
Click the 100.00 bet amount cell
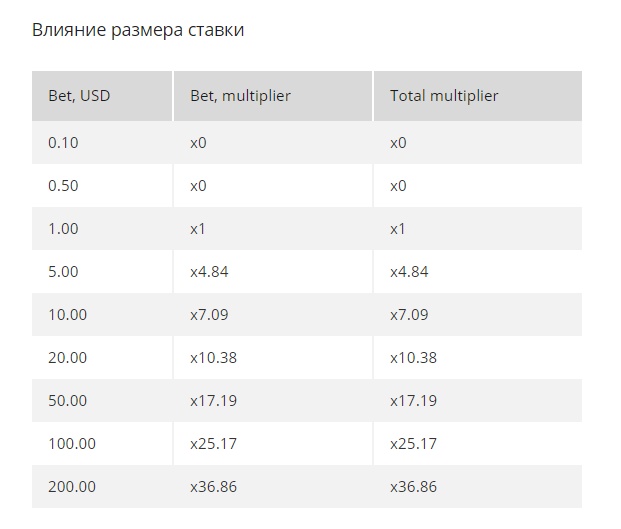click(71, 444)
